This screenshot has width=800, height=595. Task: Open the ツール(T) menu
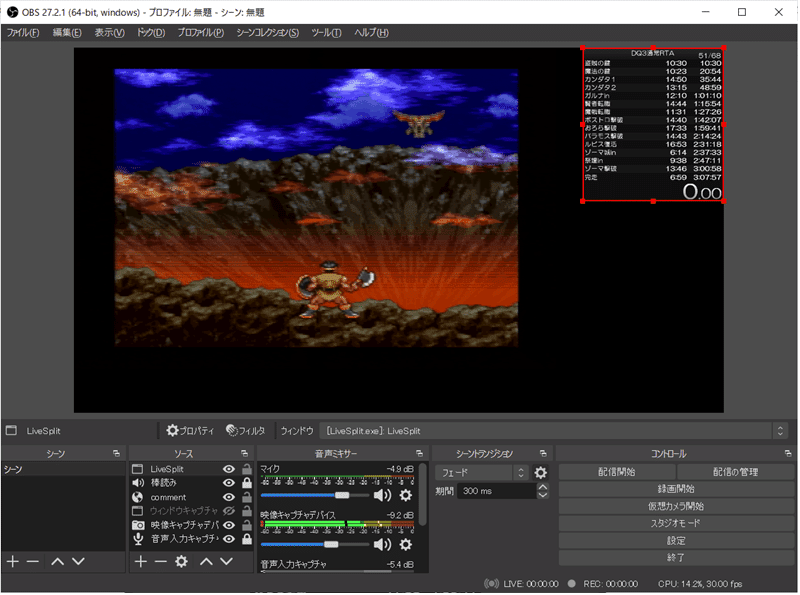[326, 33]
